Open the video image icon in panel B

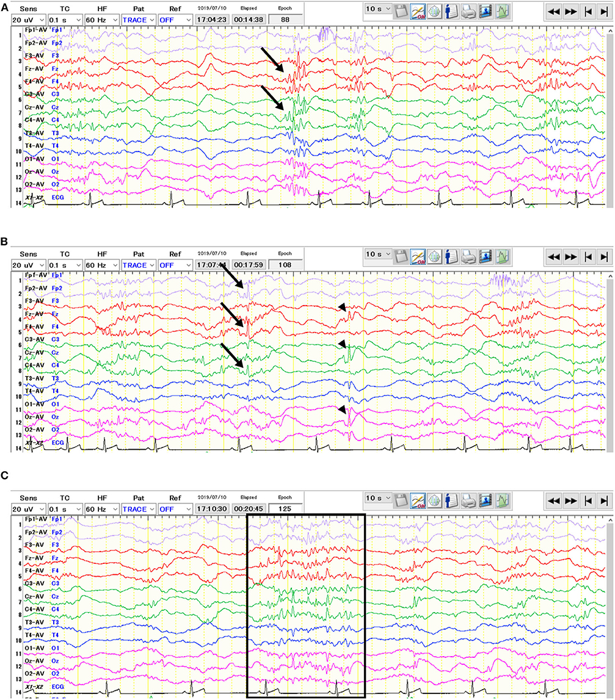(486, 257)
